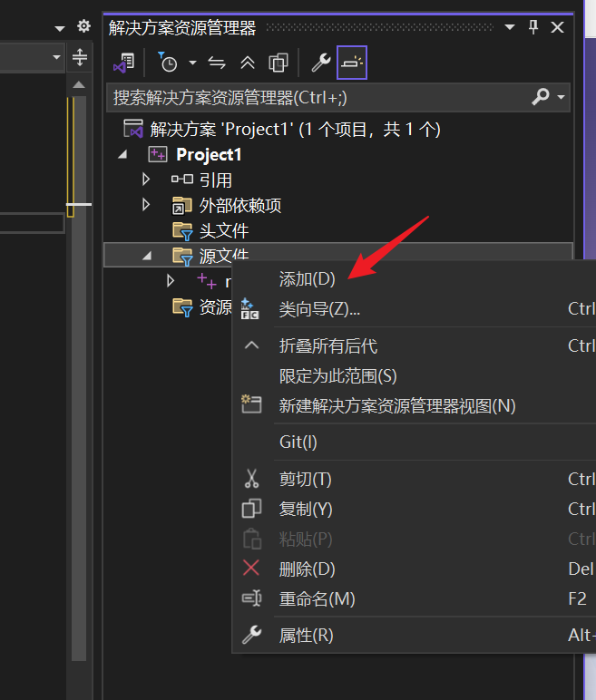
Task: Click 删除(D) in the context menu
Action: coord(307,569)
